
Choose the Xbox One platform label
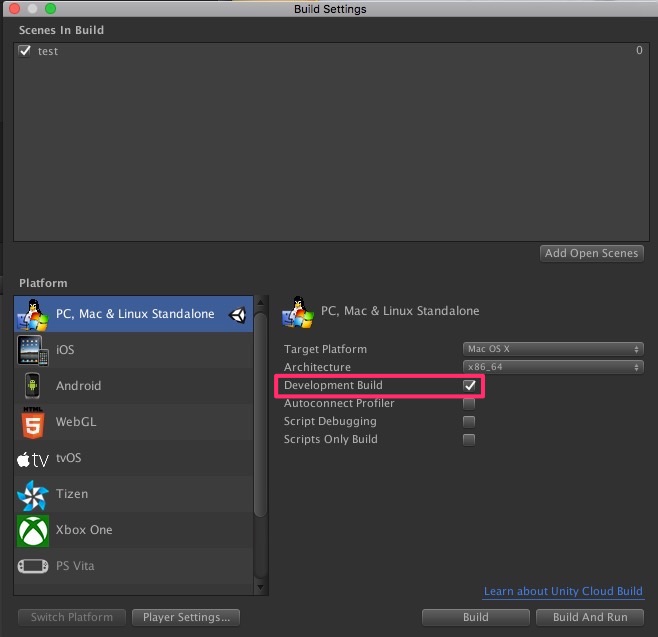click(84, 530)
